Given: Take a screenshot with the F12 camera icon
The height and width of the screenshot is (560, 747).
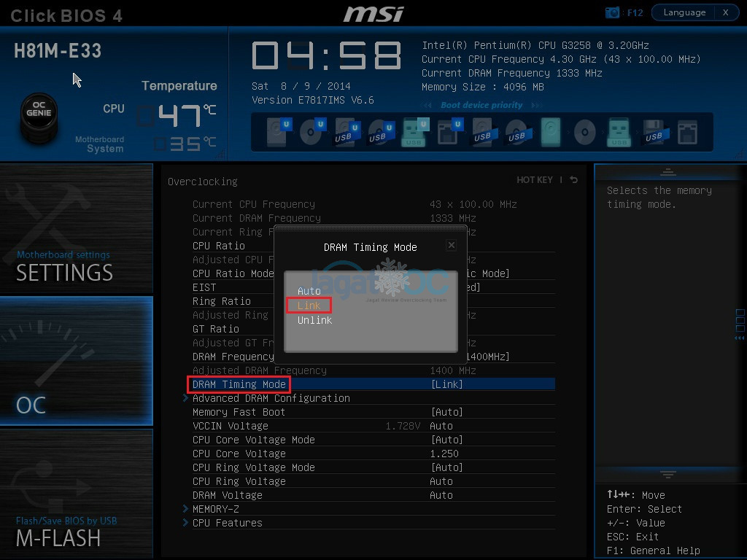Looking at the screenshot, I should point(612,12).
